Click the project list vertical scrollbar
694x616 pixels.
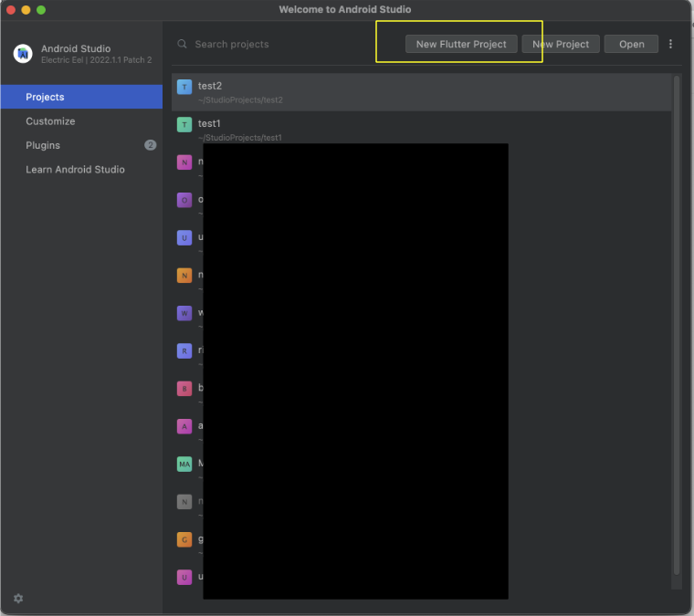(677, 325)
